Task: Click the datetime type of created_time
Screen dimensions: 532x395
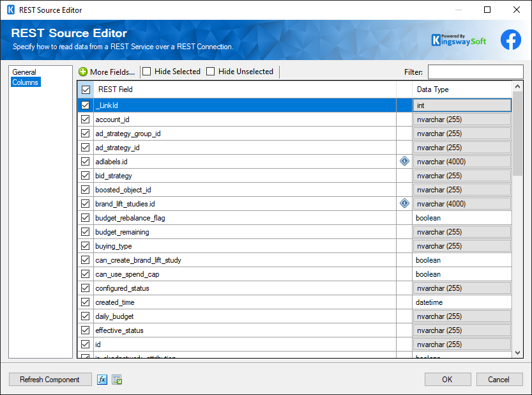Action: (429, 302)
